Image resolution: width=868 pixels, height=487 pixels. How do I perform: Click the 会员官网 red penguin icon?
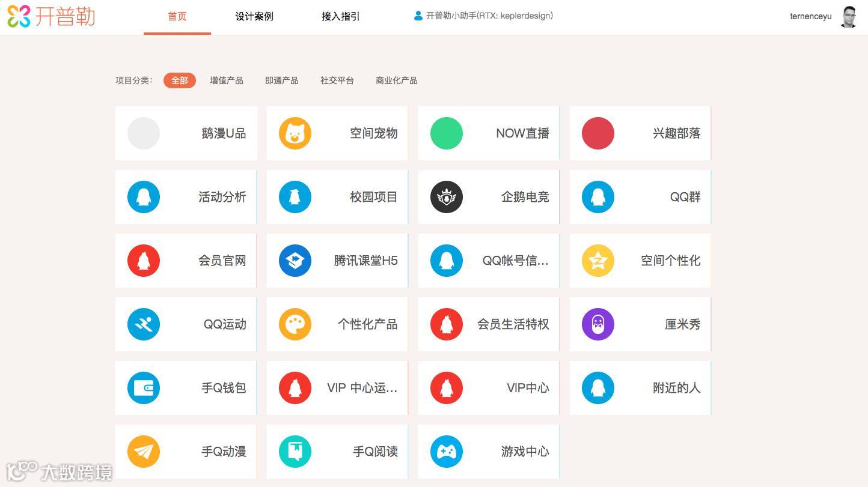144,261
